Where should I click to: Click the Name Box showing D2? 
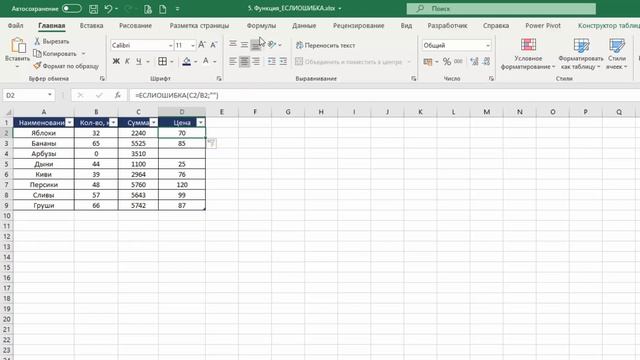click(x=29, y=95)
